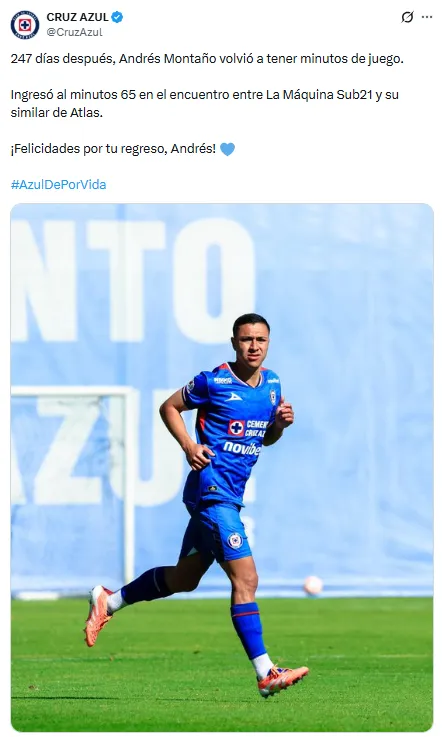The image size is (446, 737).
Task: Open the three-dot more options menu
Action: 427,17
